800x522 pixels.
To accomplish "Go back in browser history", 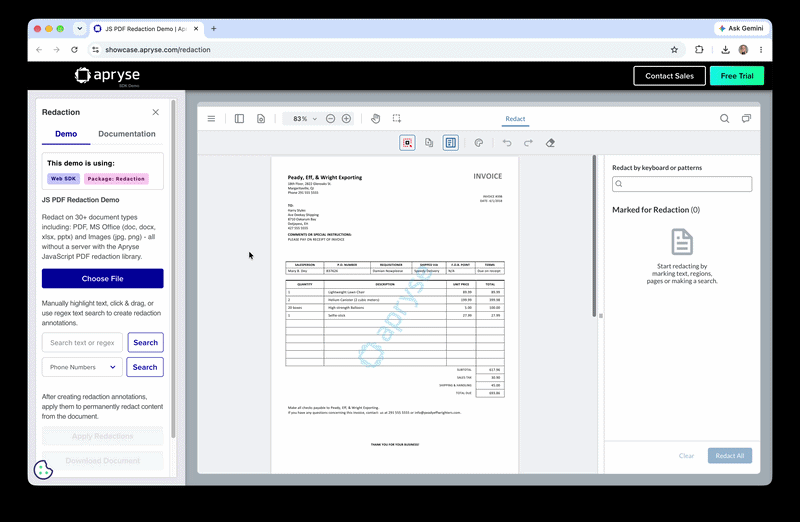I will coord(39,49).
